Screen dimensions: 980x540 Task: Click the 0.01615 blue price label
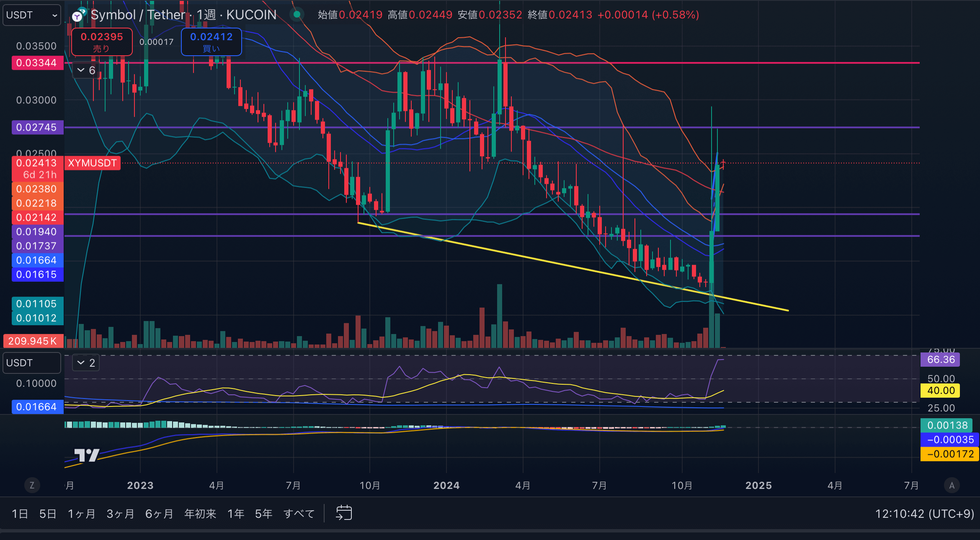[x=37, y=275]
